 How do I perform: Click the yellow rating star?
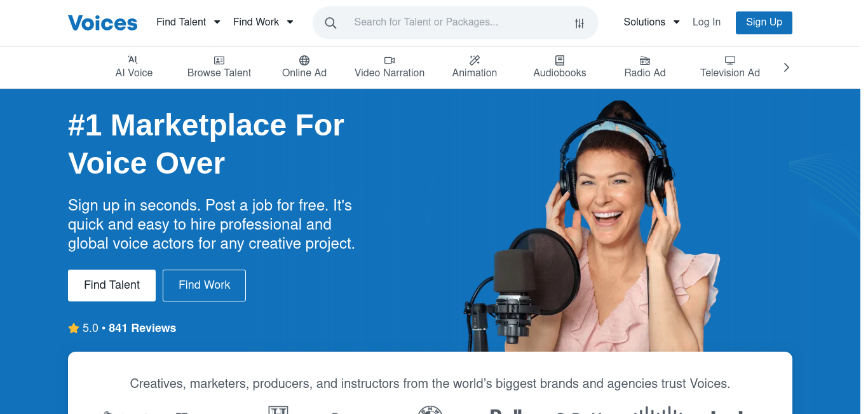[x=74, y=328]
